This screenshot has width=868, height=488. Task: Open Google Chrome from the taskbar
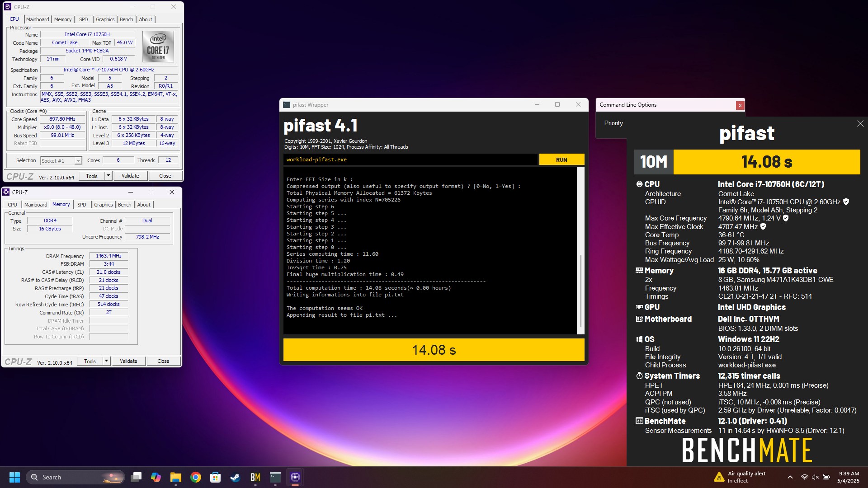(x=196, y=477)
